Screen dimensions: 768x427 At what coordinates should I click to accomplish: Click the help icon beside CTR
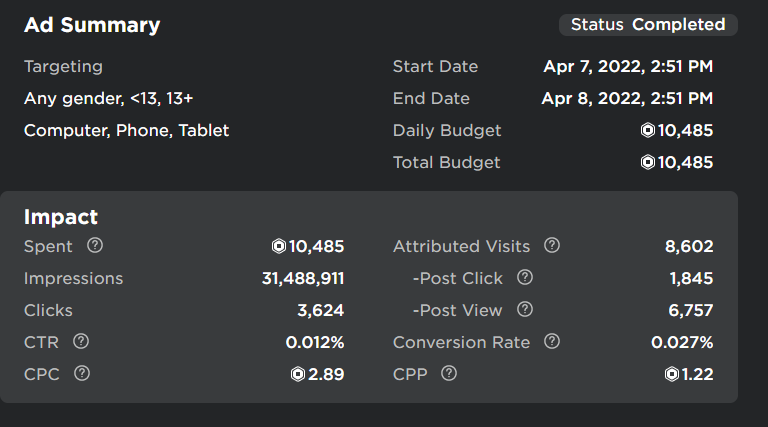point(81,342)
